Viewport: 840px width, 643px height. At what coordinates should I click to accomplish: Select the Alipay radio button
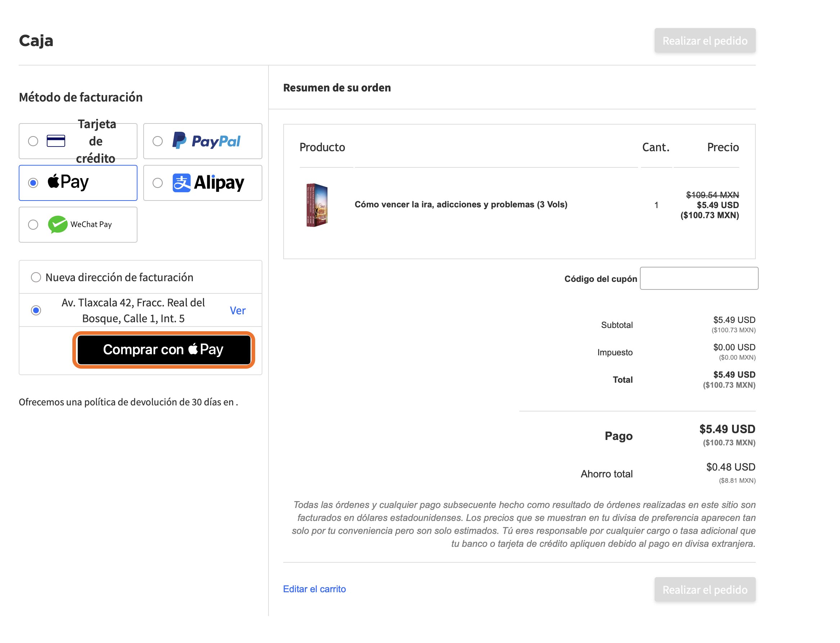[158, 183]
